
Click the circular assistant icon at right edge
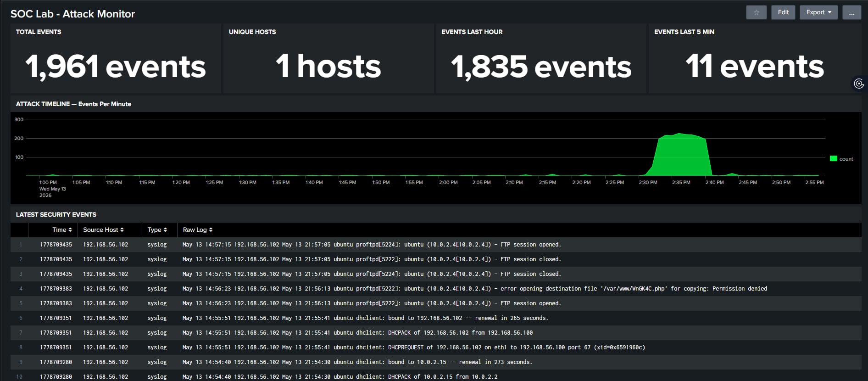[x=859, y=84]
